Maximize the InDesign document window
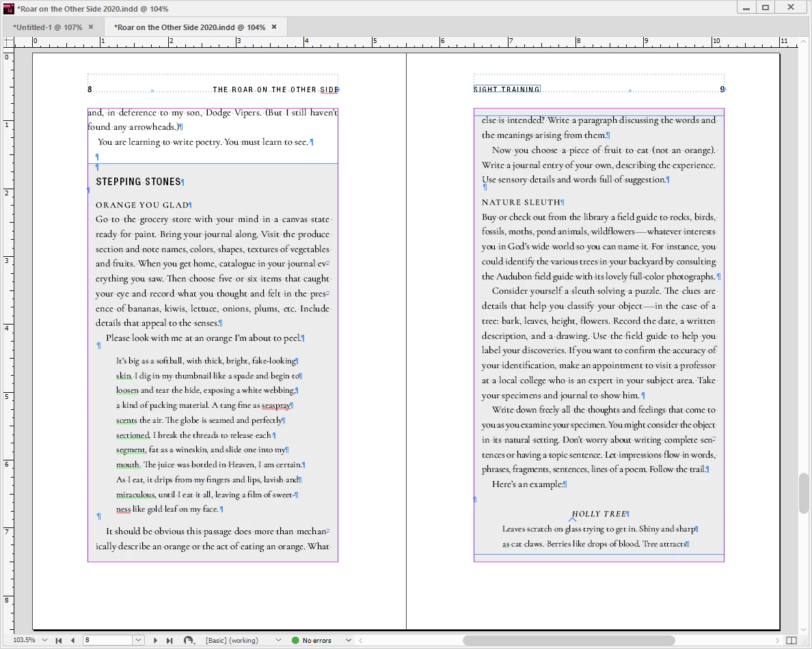The image size is (812, 649). (x=766, y=8)
